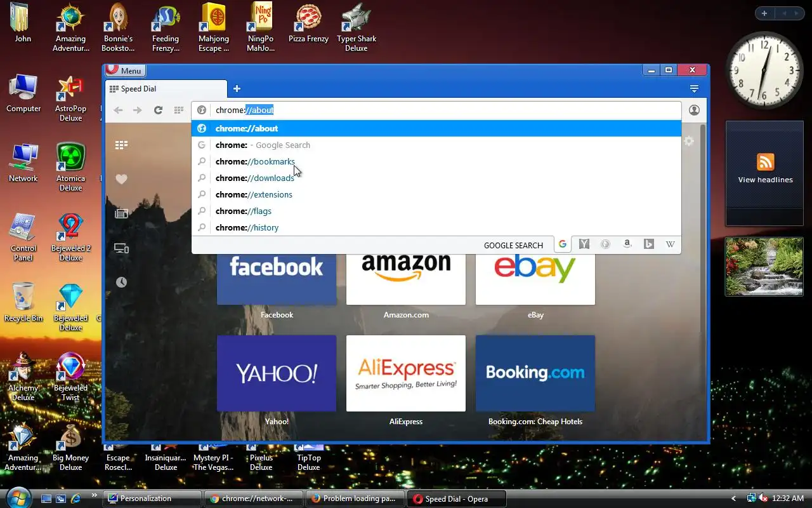The image size is (812, 508).
Task: Expand quick launch overflow chevron
Action: tap(95, 495)
